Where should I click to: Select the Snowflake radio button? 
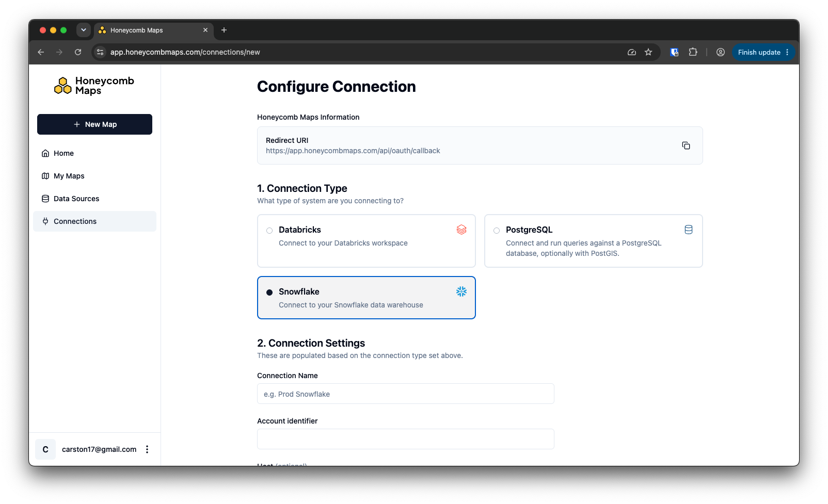coord(269,292)
